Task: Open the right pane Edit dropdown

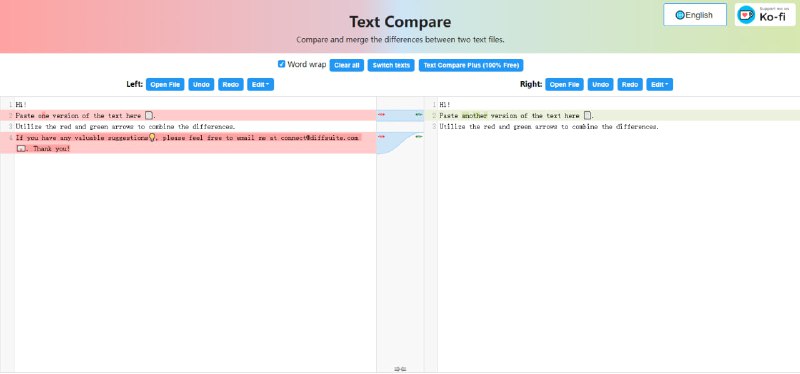Action: (x=659, y=85)
